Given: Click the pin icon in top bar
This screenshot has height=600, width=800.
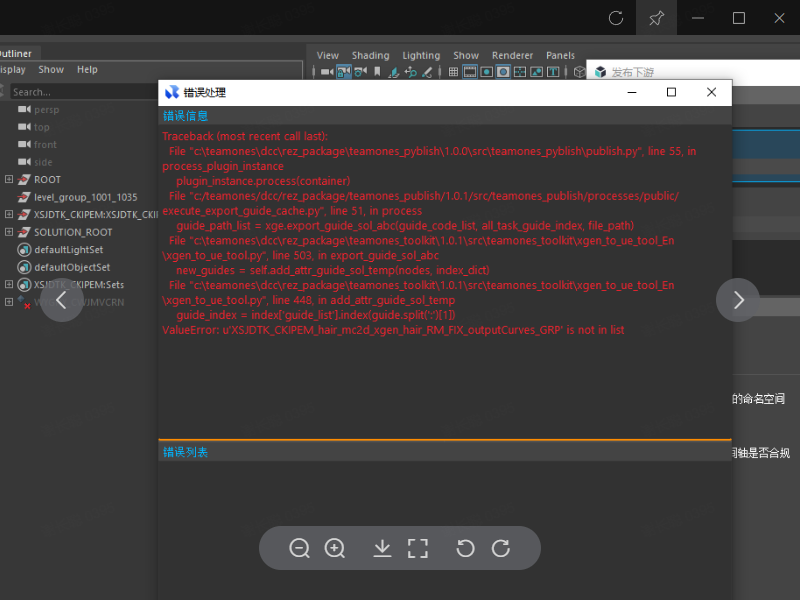Looking at the screenshot, I should pyautogui.click(x=657, y=18).
